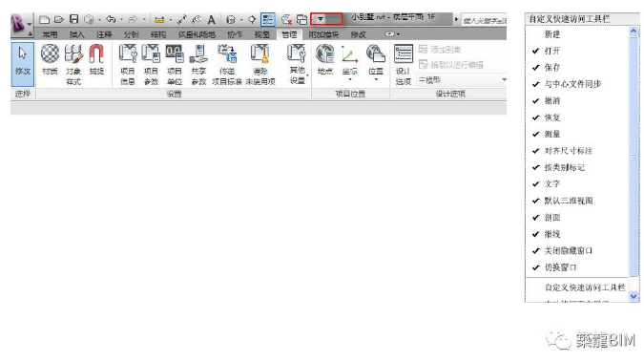Click the keyword search input field
The image size is (644, 362).
click(x=484, y=20)
